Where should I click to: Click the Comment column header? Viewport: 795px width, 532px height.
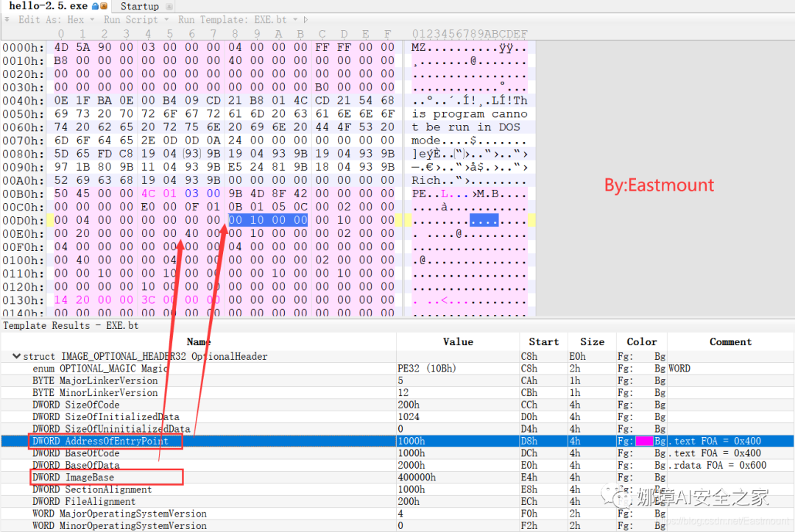pos(730,341)
